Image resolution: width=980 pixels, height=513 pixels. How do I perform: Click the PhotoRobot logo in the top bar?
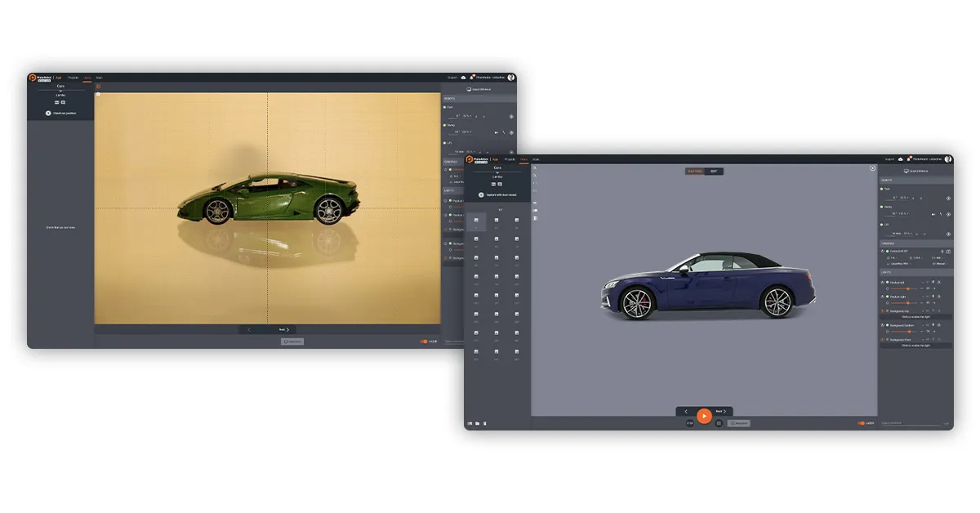[x=470, y=158]
